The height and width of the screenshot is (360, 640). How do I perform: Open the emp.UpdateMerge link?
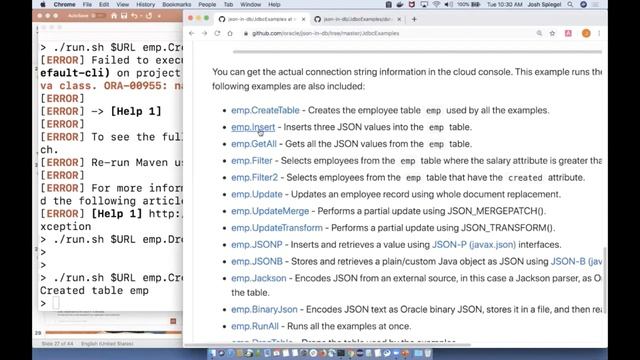270,211
